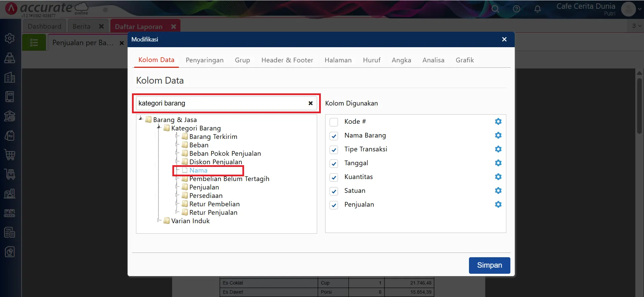Uncheck the Satuan column checkbox
The width and height of the screenshot is (644, 297).
[x=334, y=191]
